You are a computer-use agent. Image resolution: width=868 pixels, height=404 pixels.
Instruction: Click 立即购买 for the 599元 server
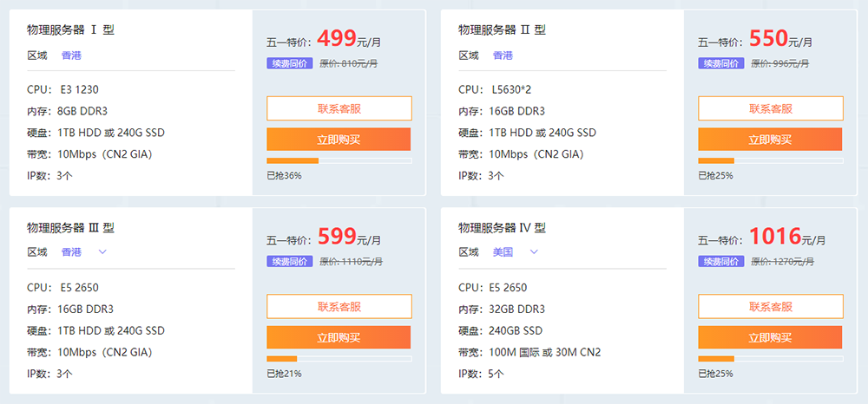[339, 337]
